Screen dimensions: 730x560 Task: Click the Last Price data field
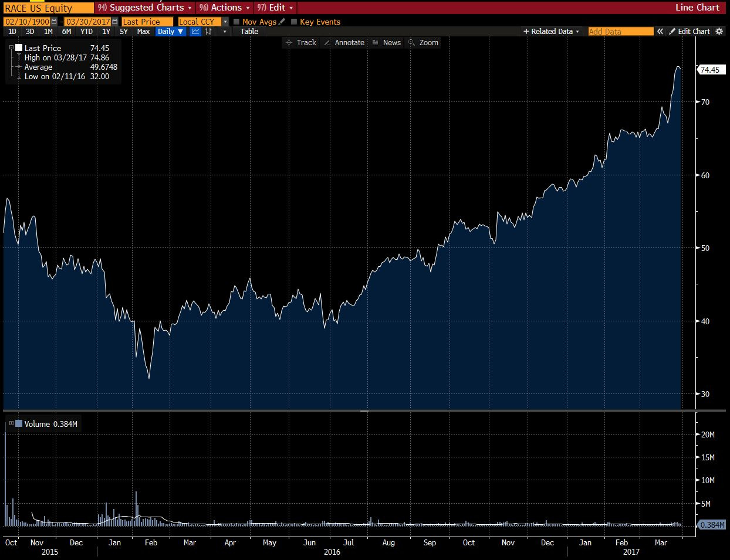147,22
